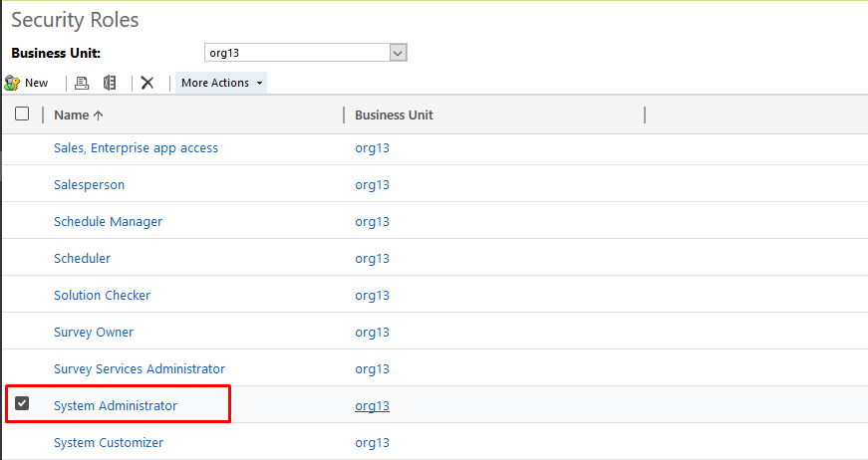
Task: Open the Survey Owner role
Action: (x=94, y=333)
